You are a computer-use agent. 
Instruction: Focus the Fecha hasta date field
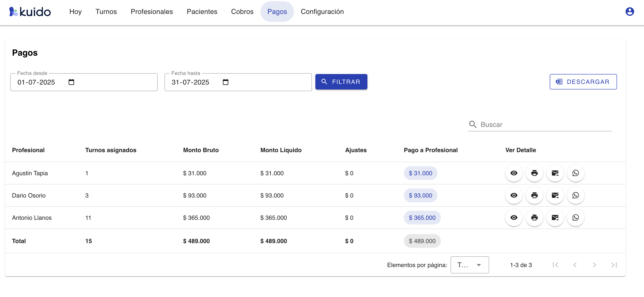(x=238, y=82)
